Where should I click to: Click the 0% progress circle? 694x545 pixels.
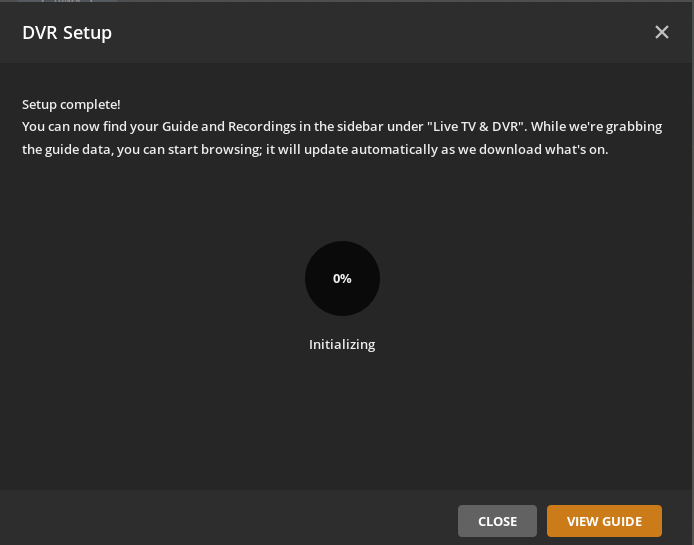(342, 278)
